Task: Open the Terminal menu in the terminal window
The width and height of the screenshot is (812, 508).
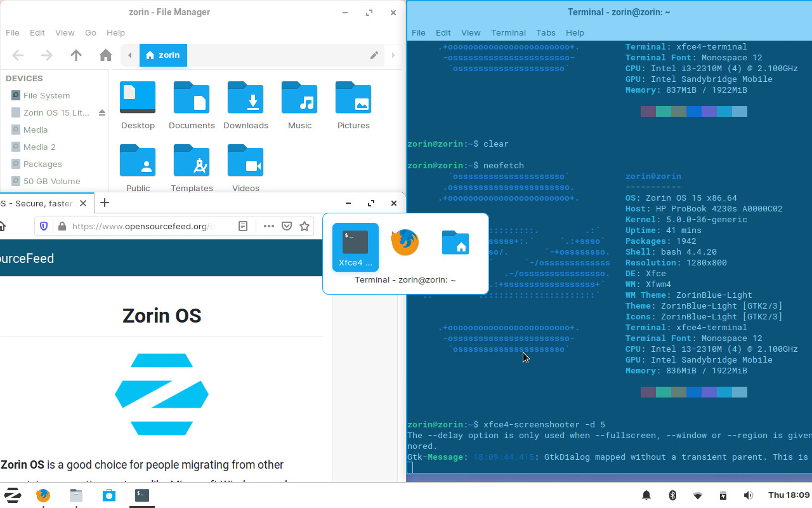Action: pos(508,32)
